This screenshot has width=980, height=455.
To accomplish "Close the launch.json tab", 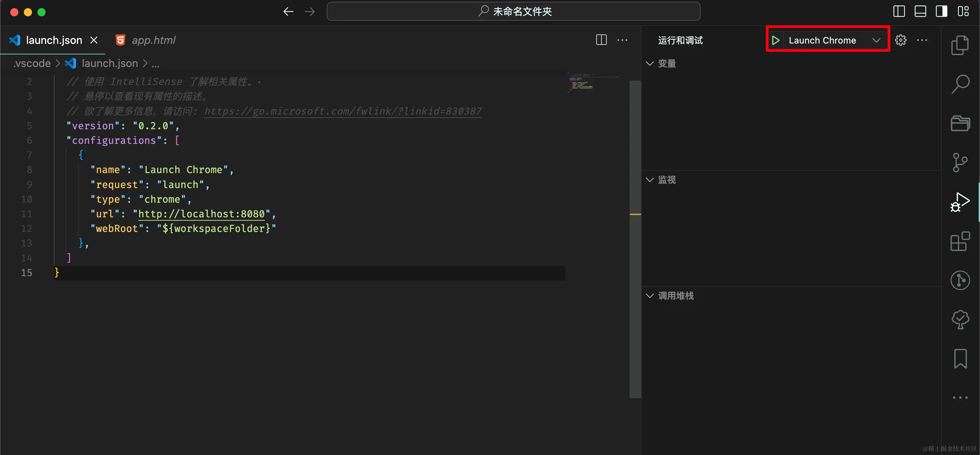I will point(94,40).
